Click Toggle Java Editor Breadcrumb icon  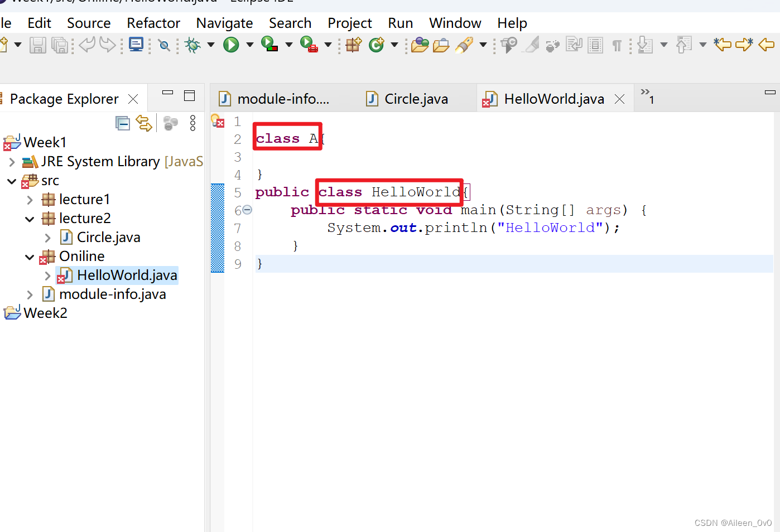(509, 45)
